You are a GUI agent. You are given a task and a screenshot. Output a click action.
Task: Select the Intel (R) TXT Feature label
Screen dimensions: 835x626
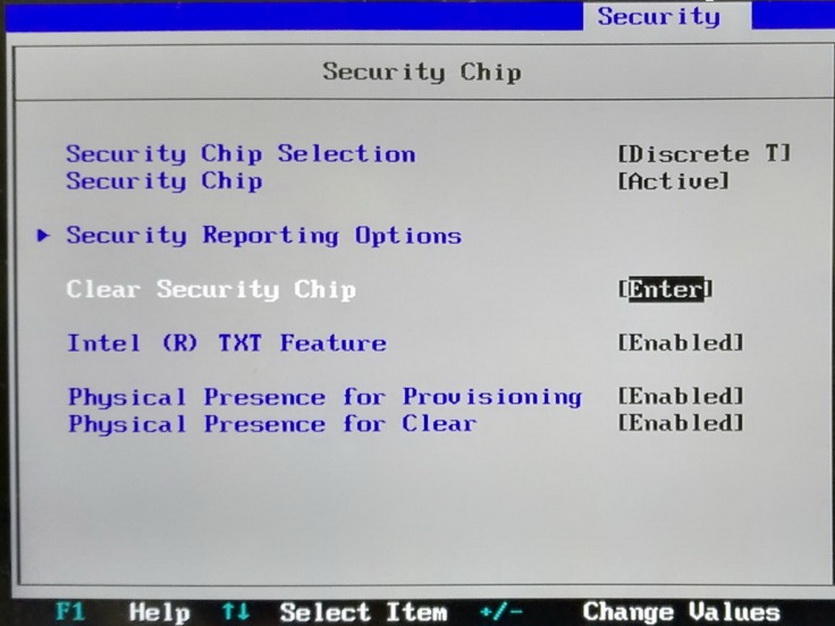[227, 343]
